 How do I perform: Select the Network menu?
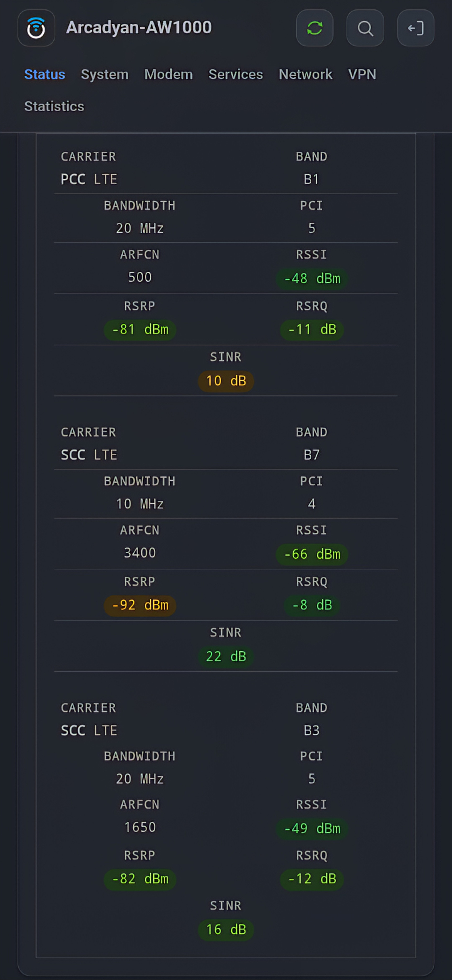tap(306, 74)
